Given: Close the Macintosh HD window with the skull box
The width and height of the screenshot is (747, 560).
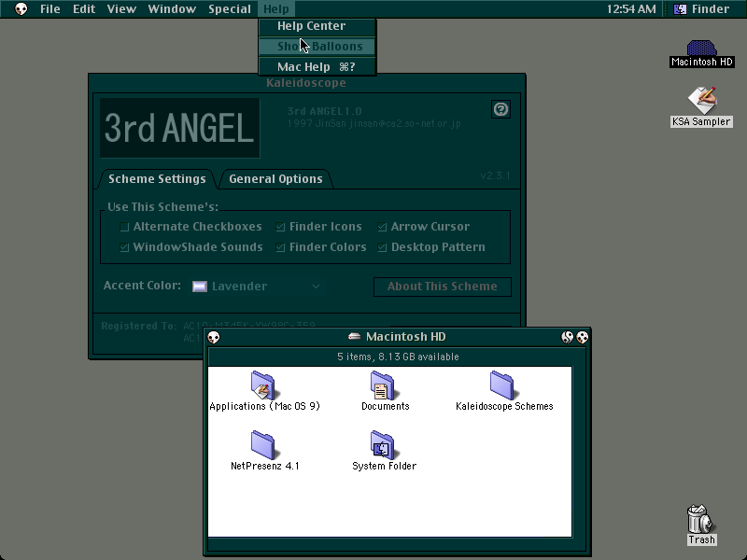Looking at the screenshot, I should pos(214,337).
